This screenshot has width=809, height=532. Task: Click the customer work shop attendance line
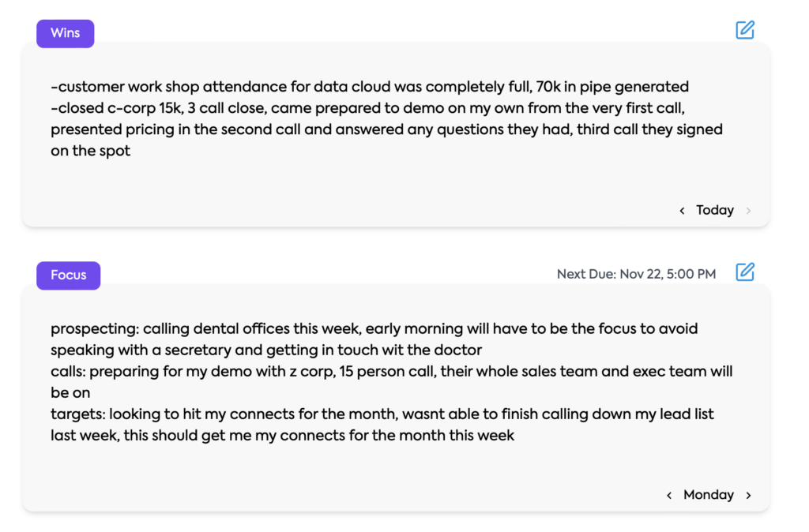pyautogui.click(x=370, y=87)
